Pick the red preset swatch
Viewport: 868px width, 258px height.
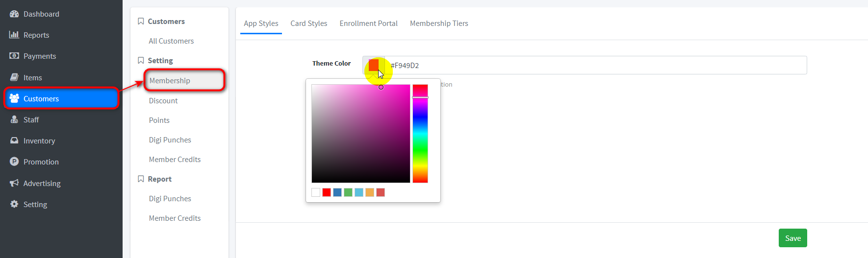pyautogui.click(x=327, y=192)
